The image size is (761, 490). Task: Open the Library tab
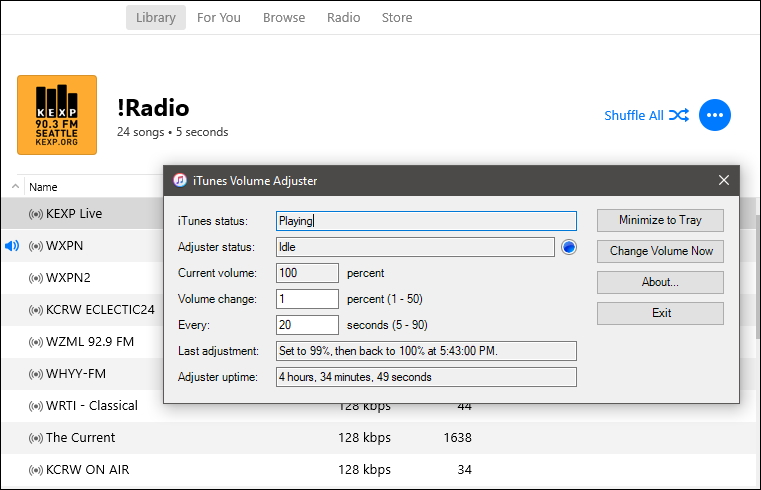(156, 17)
